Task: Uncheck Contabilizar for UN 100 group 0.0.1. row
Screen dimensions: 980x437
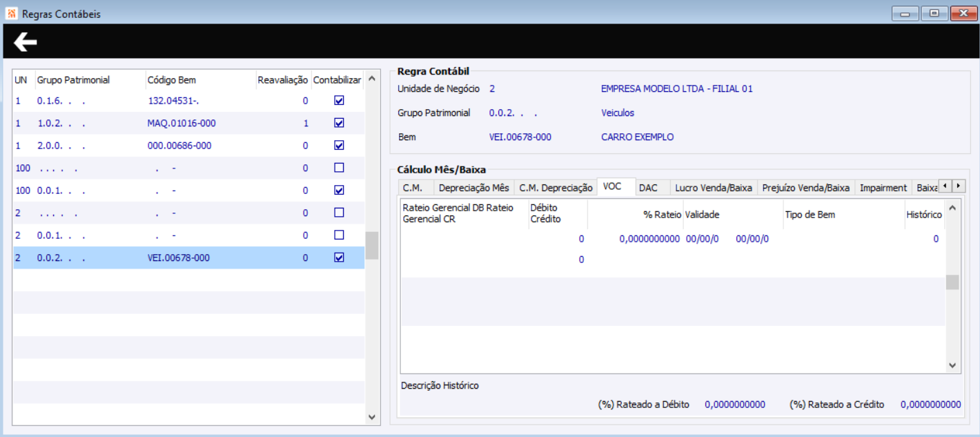Action: (339, 190)
